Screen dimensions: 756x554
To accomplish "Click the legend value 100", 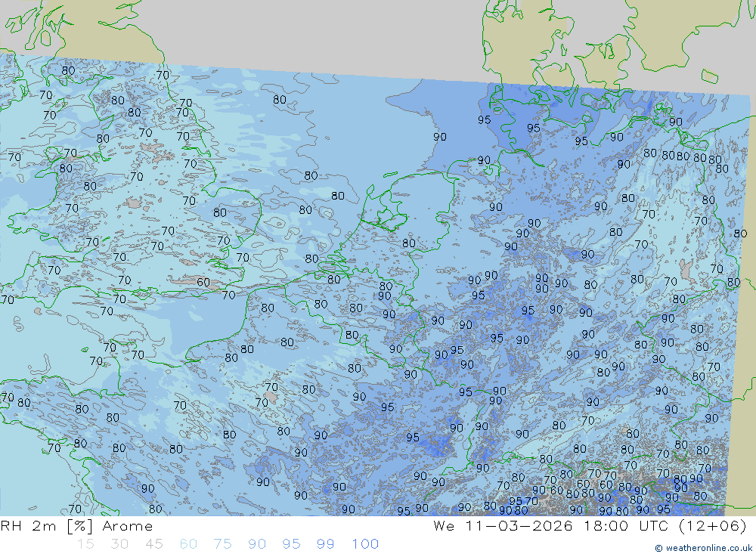I will coord(365,544).
